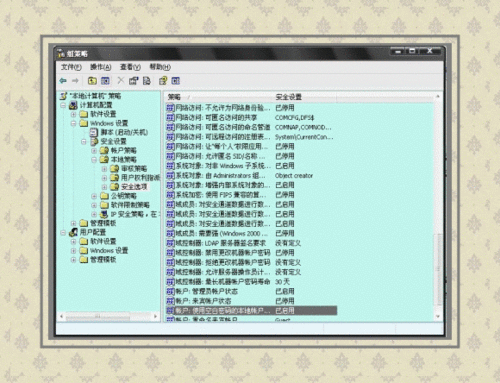
Task: Open the 文件(F) menu
Action: tap(71, 67)
